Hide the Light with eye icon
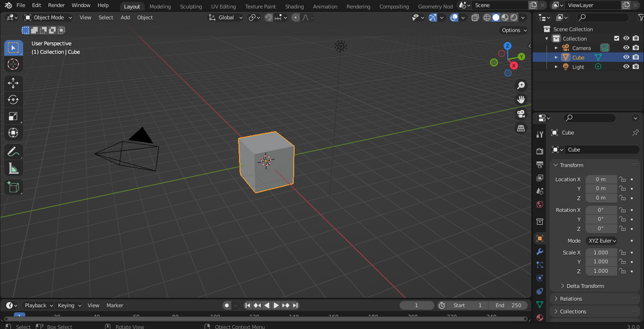This screenshot has width=644, height=329. pyautogui.click(x=626, y=67)
